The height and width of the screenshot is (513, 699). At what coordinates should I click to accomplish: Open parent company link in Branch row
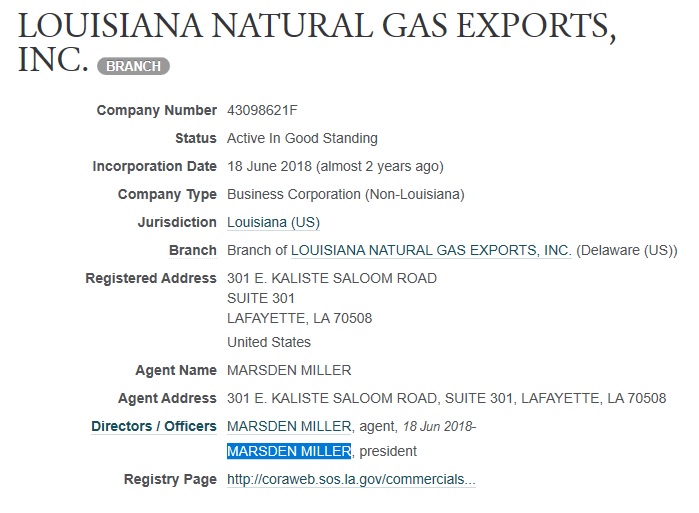click(x=431, y=250)
